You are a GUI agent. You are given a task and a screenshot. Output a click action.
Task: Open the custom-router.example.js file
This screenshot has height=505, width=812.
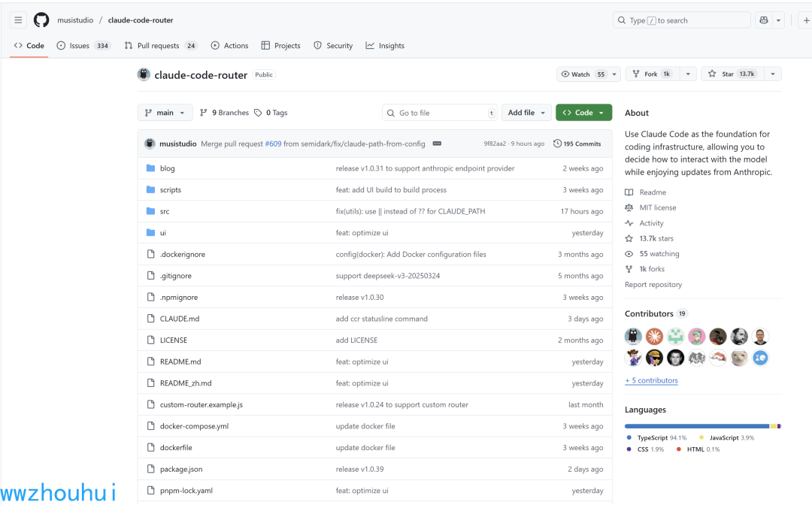pyautogui.click(x=201, y=404)
